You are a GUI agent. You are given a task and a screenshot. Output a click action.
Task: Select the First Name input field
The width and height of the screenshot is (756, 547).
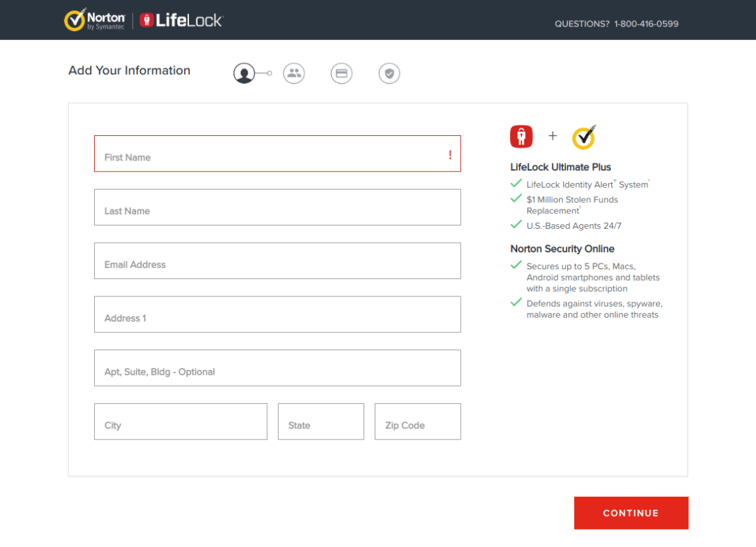click(x=277, y=153)
